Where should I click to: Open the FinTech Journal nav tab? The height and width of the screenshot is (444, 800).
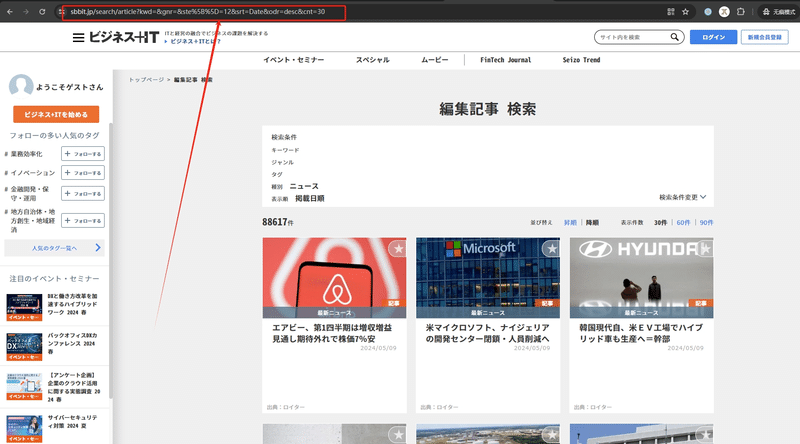tap(506, 60)
